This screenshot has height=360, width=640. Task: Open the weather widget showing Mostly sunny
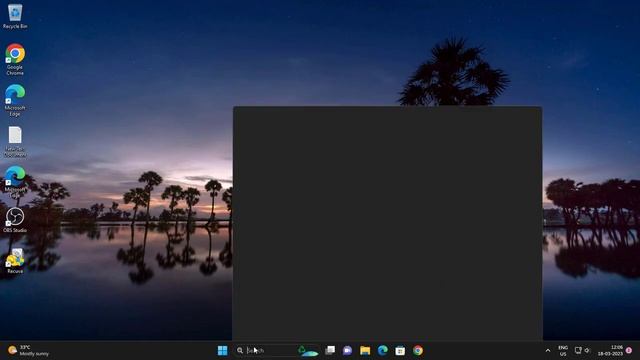(29, 350)
